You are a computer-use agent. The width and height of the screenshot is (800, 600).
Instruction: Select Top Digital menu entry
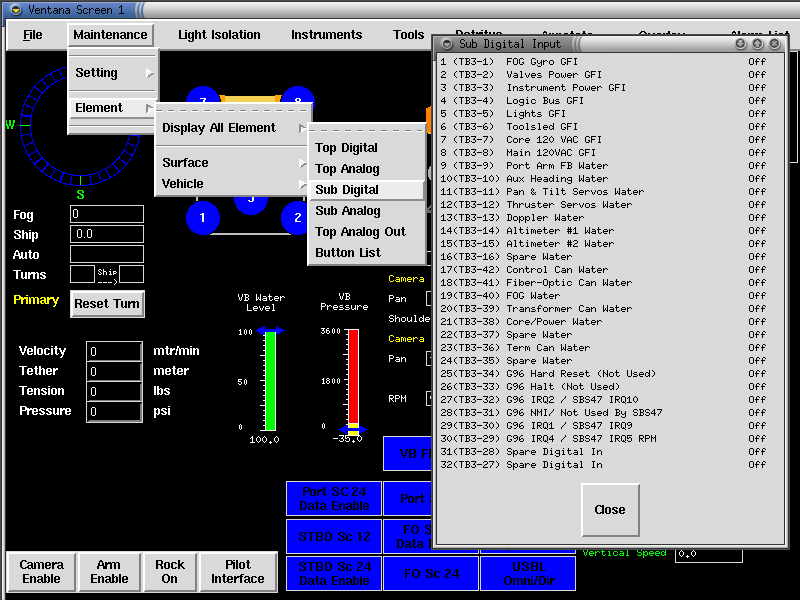(367, 148)
